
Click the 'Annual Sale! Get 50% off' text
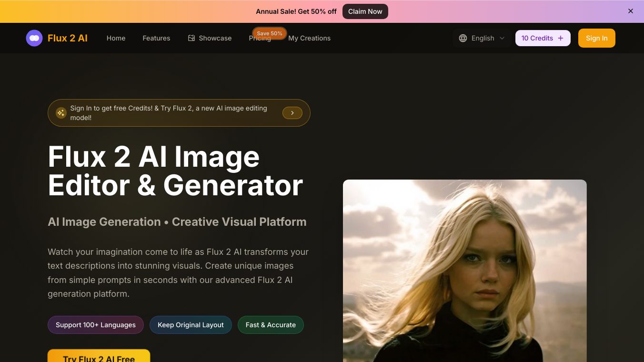pos(296,11)
